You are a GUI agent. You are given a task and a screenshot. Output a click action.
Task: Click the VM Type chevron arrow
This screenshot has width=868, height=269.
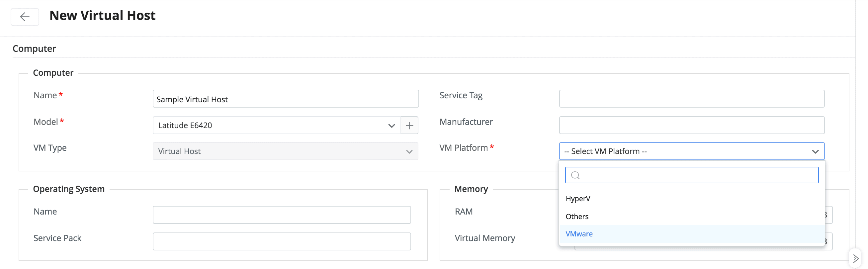click(409, 151)
